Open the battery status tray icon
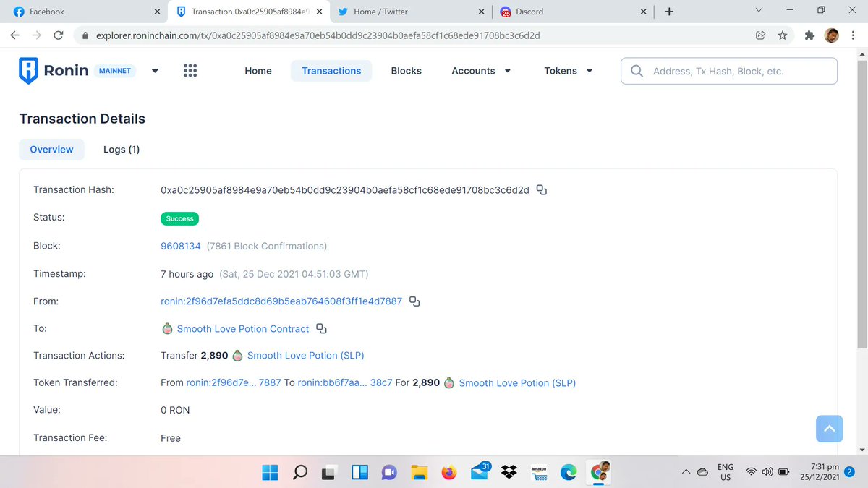Screen dimensions: 868x488 pos(783,473)
